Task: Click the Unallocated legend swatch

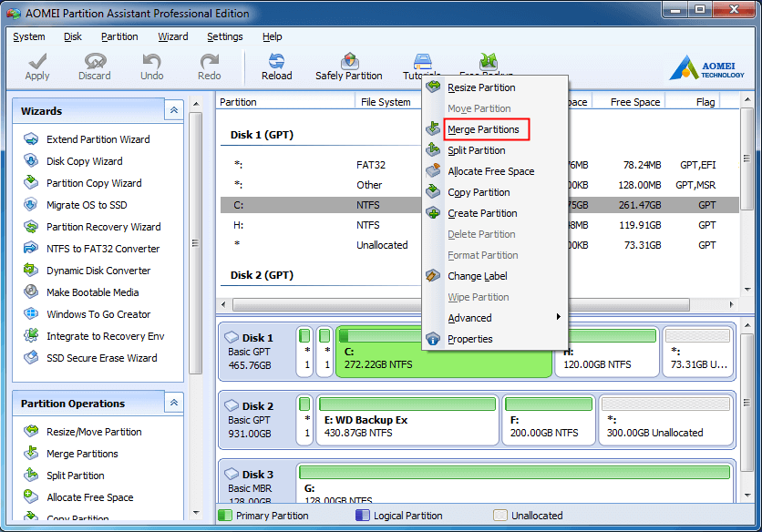Action: click(500, 515)
